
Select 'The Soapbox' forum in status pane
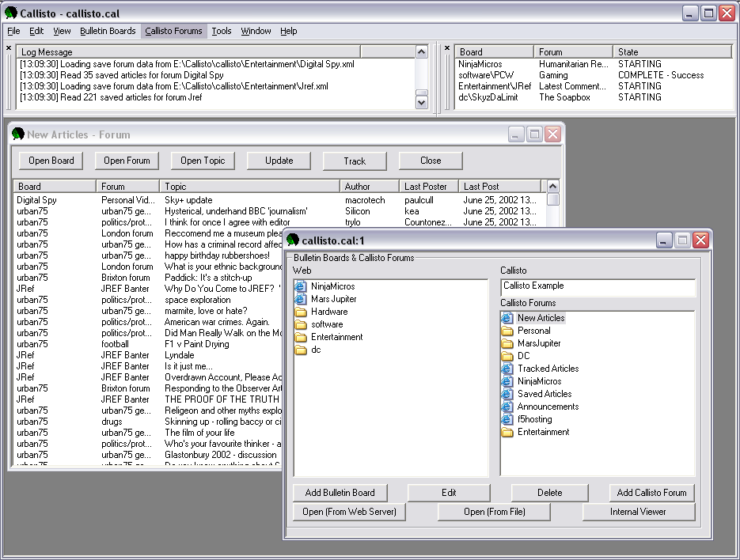(564, 97)
